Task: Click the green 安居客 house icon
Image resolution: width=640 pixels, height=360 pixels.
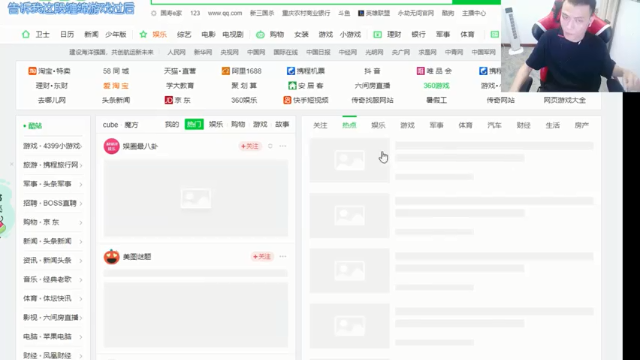Action: point(292,86)
